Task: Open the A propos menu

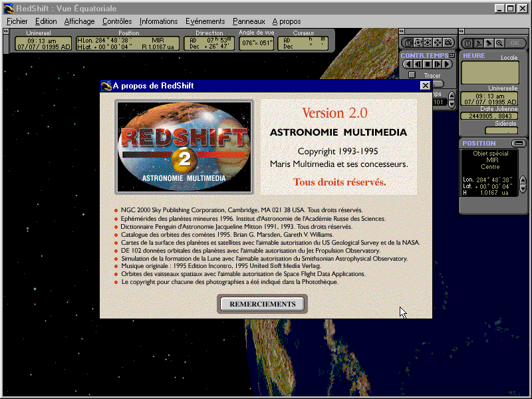Action: (x=287, y=21)
